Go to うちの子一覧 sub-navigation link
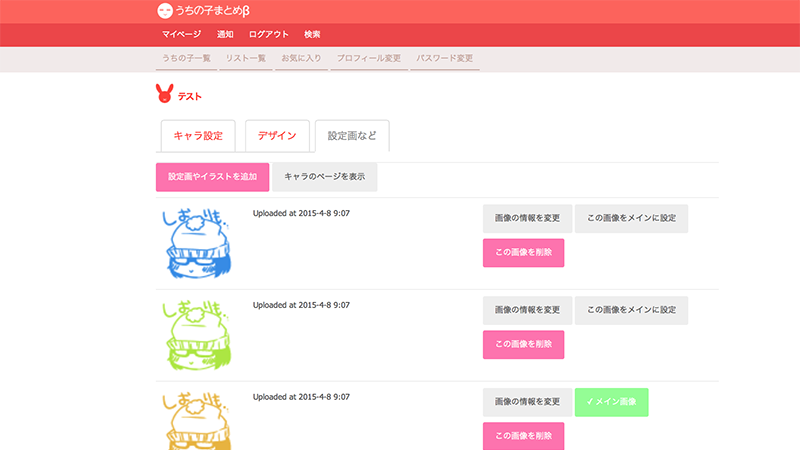Image resolution: width=800 pixels, height=450 pixels. pyautogui.click(x=186, y=58)
